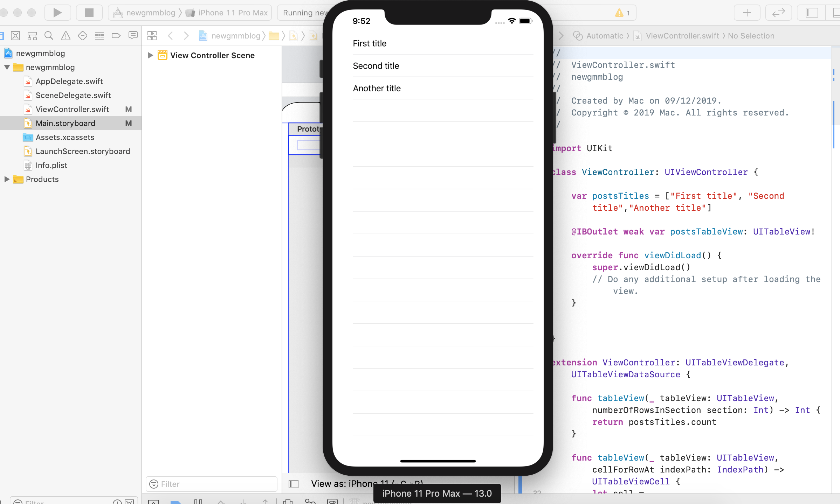Screen dimensions: 840x504
Task: Click the simulator status bar clock 9:52
Action: [x=361, y=21]
